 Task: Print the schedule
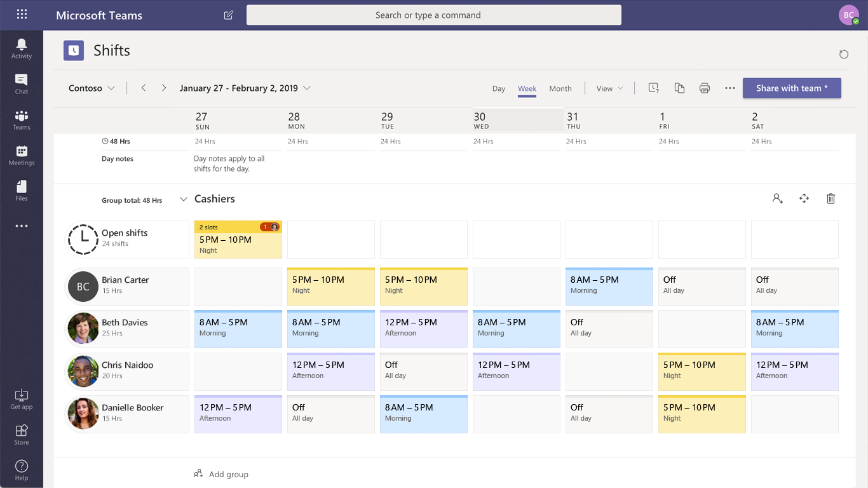tap(705, 88)
